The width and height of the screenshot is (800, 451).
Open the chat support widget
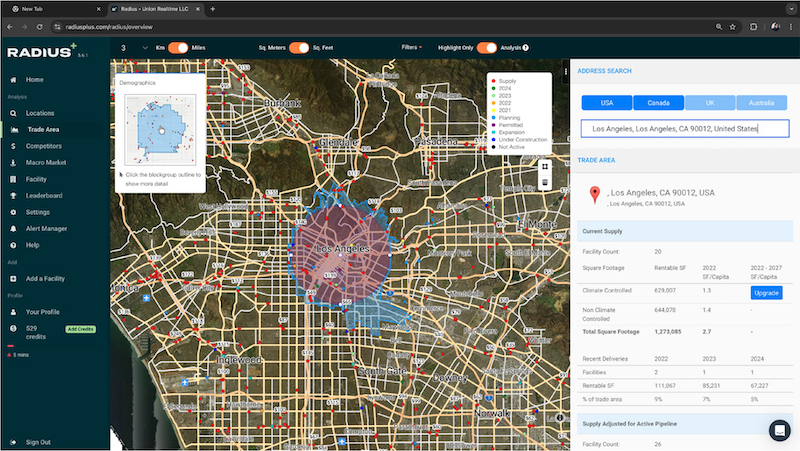click(x=780, y=430)
